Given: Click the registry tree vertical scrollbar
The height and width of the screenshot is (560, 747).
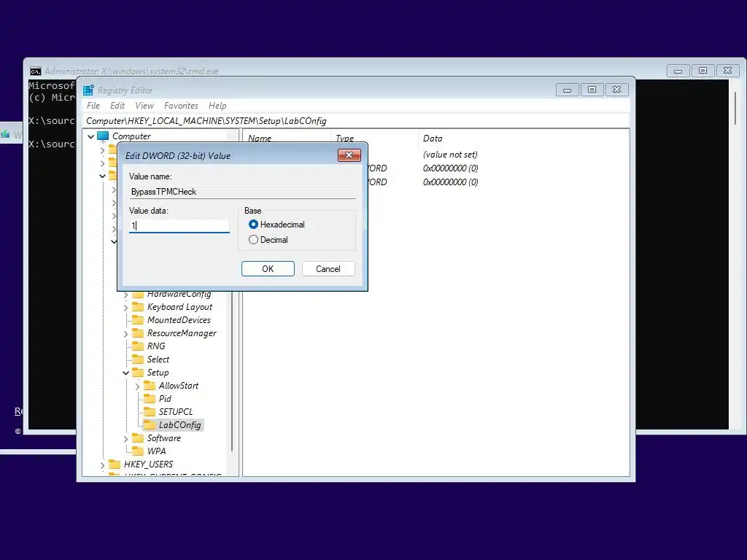Looking at the screenshot, I should pyautogui.click(x=233, y=371).
